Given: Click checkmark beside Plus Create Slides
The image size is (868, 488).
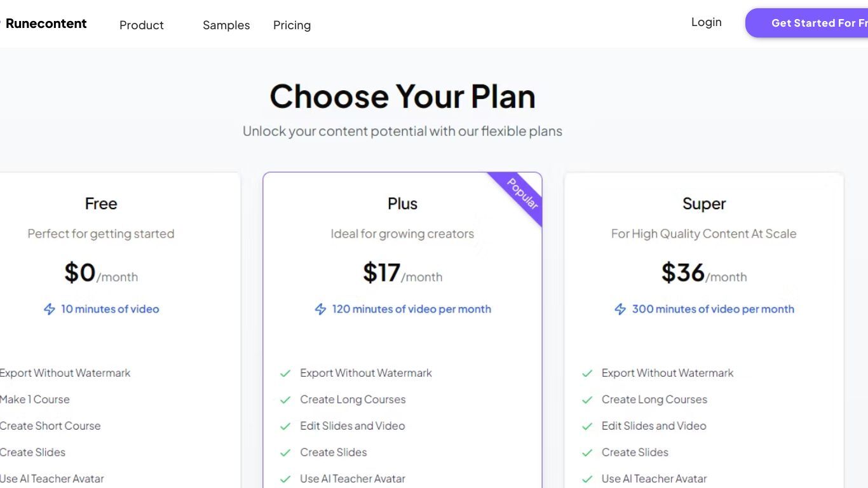Looking at the screenshot, I should coord(285,453).
